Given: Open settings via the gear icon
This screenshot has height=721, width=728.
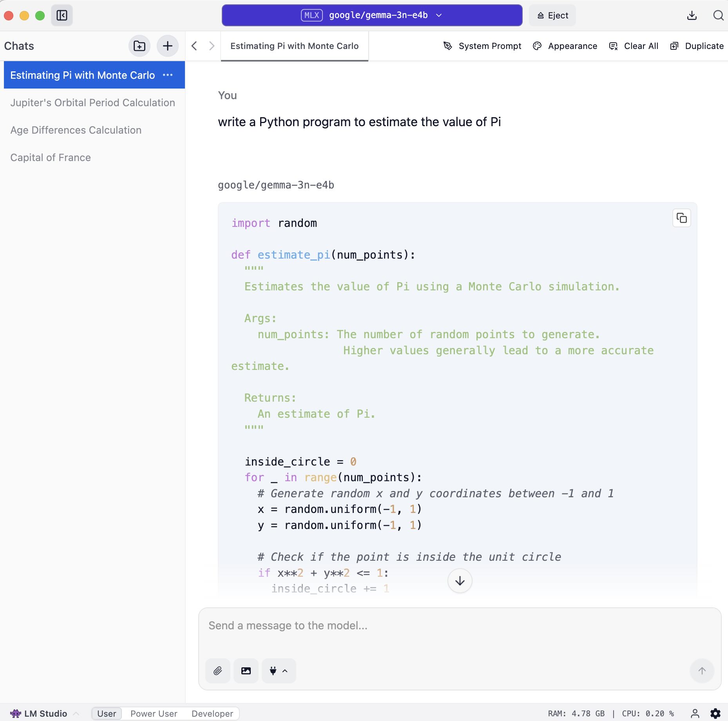Looking at the screenshot, I should [715, 714].
